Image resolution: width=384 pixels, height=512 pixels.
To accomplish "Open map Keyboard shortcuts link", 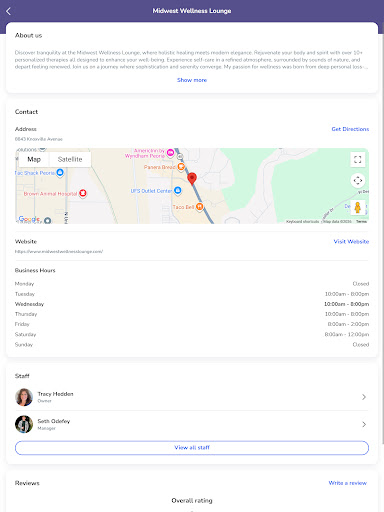I will tap(303, 221).
